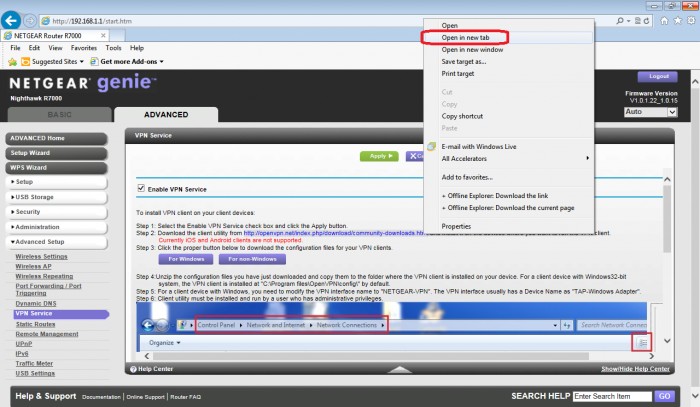
Task: Click the embedded explorer refresh icon
Action: pyautogui.click(x=567, y=325)
